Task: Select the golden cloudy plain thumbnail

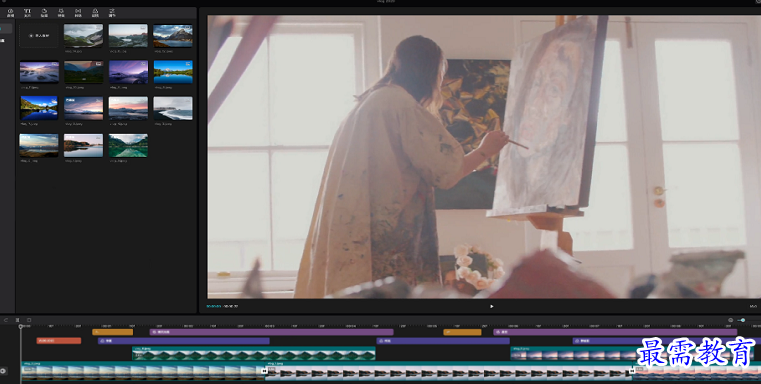Action: [x=39, y=145]
